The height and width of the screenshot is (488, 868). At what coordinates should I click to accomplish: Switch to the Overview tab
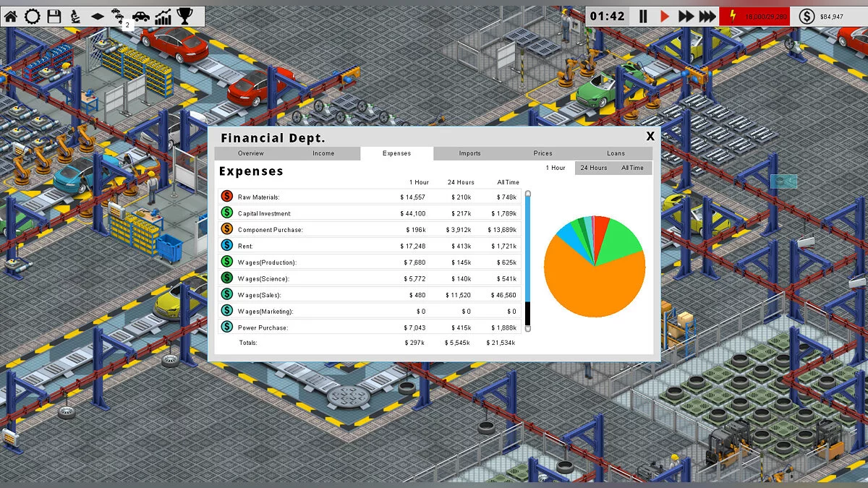pyautogui.click(x=251, y=153)
